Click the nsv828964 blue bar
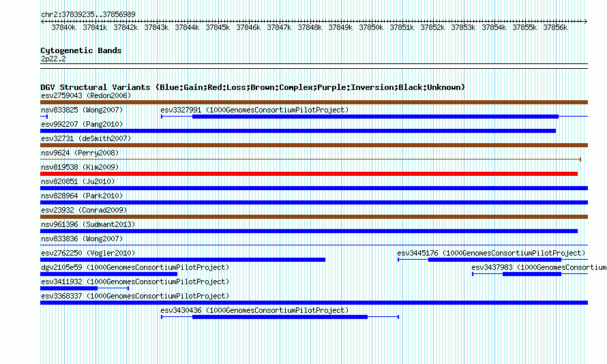The height and width of the screenshot is (364, 607). (314, 202)
